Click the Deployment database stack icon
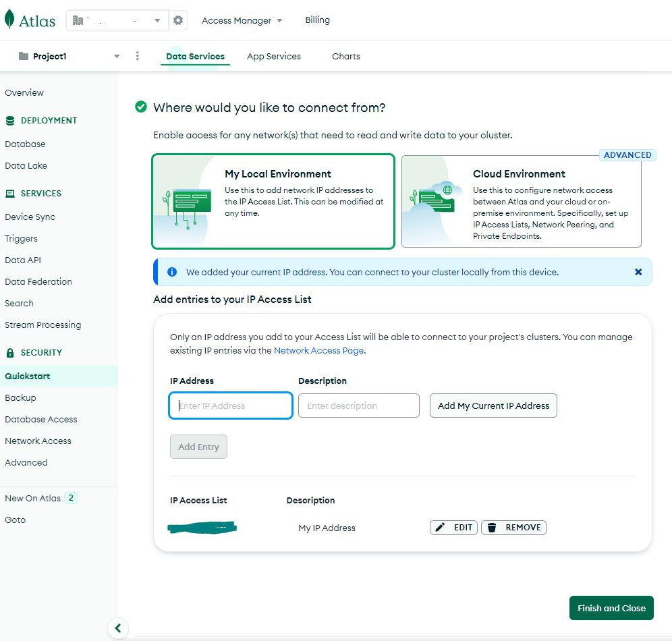This screenshot has height=641, width=672. (x=10, y=121)
